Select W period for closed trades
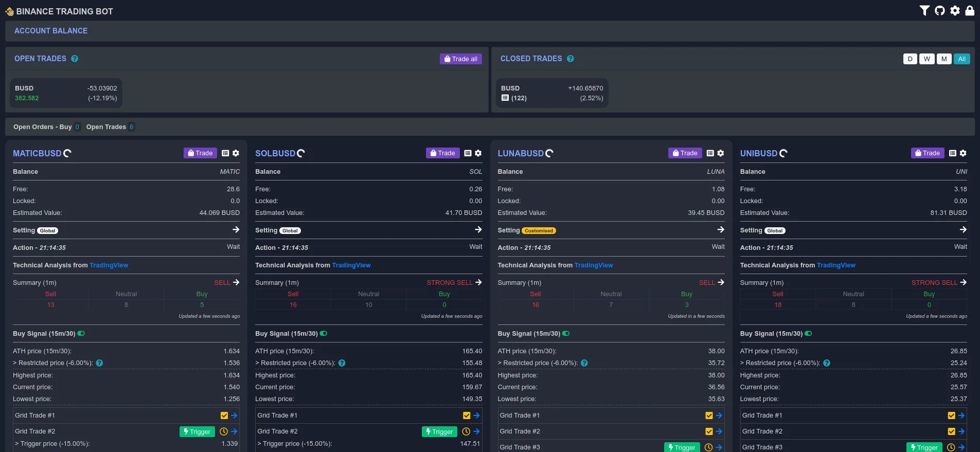980x452 pixels. click(926, 59)
